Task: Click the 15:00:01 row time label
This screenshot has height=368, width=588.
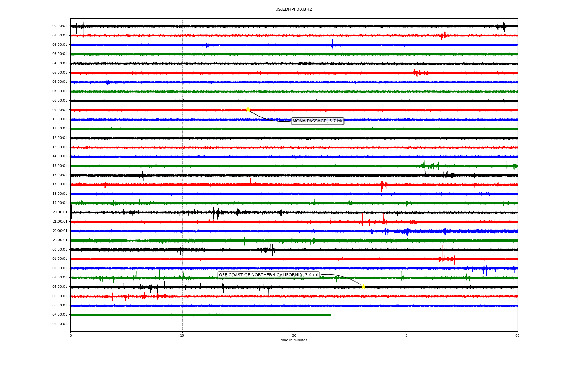Action: (60, 166)
